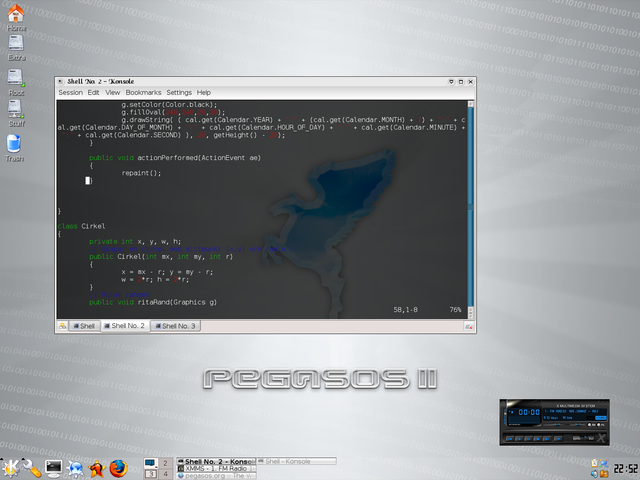
Task: Toggle XMMS shuffle button
Action: click(x=576, y=438)
